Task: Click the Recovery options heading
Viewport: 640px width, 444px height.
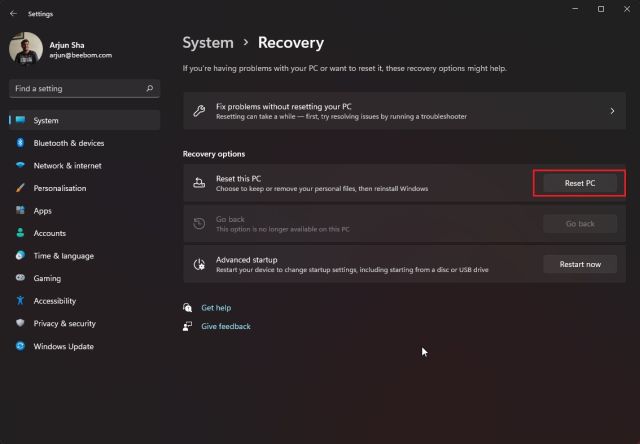Action: 214,154
